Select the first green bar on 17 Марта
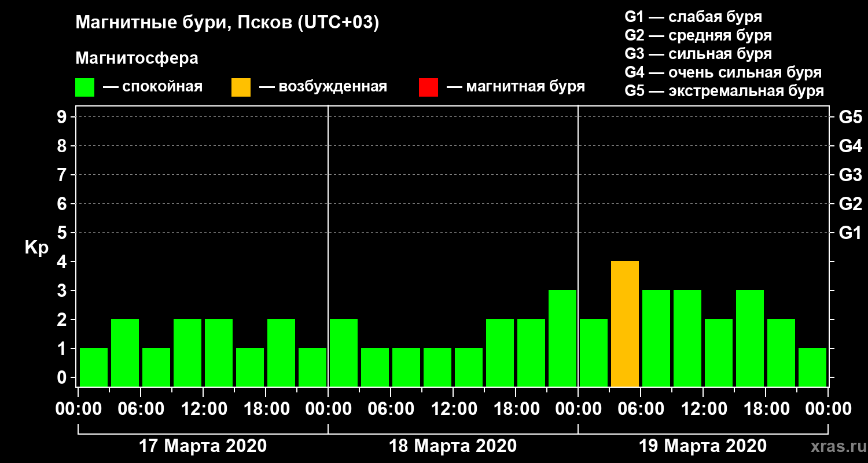Screen dimensions: 868x463 tap(94, 367)
